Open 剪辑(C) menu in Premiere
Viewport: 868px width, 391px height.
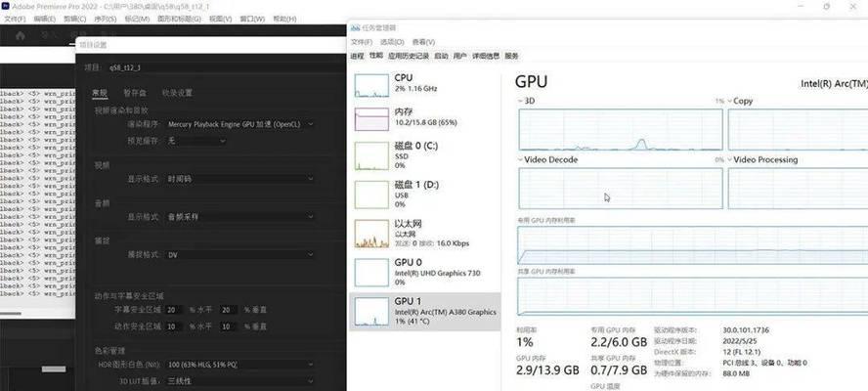point(74,19)
